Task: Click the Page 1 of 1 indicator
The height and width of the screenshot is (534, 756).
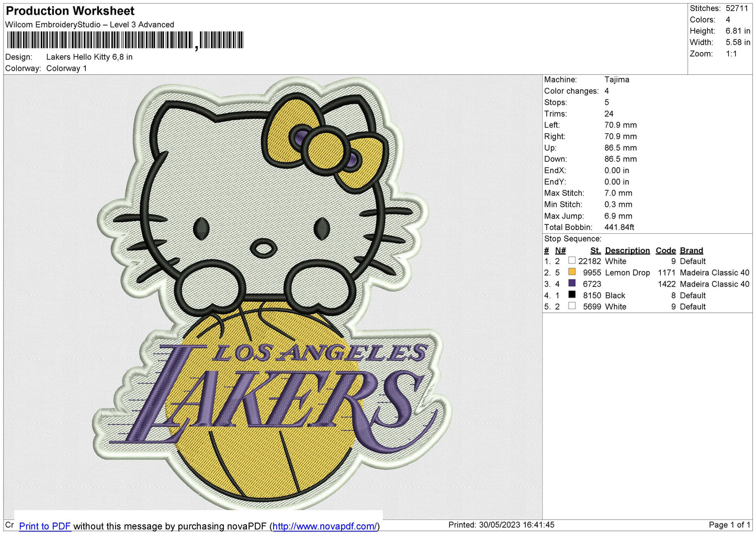Action: [x=729, y=525]
